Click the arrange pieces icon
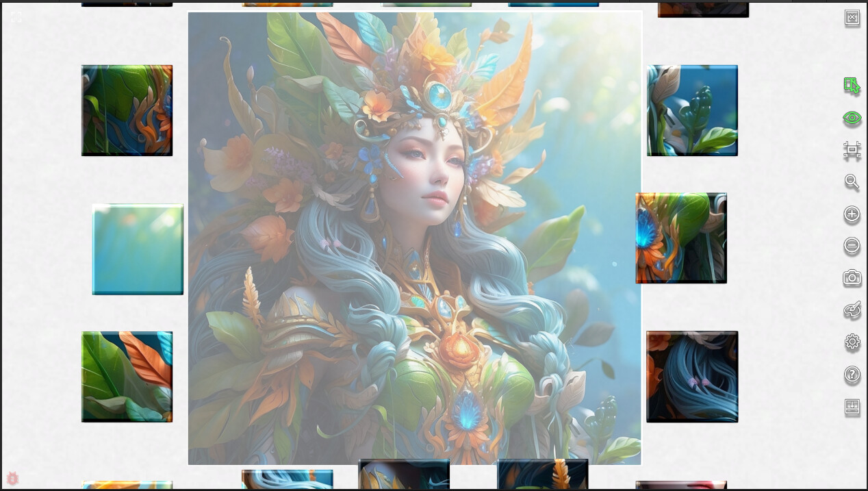 point(852,151)
